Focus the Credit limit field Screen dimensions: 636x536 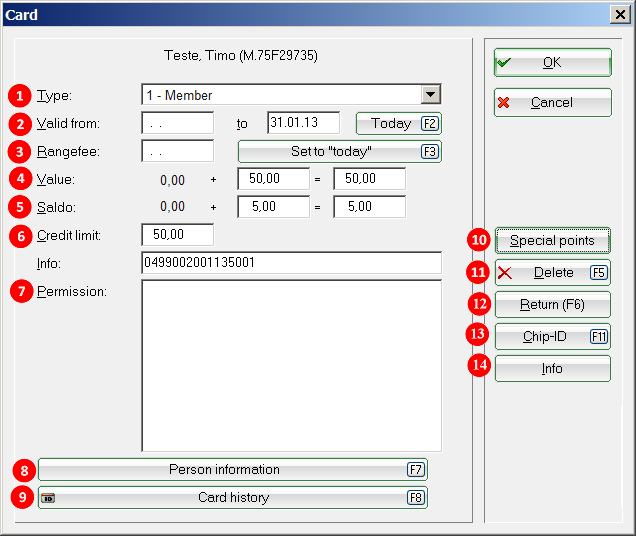[x=177, y=235]
